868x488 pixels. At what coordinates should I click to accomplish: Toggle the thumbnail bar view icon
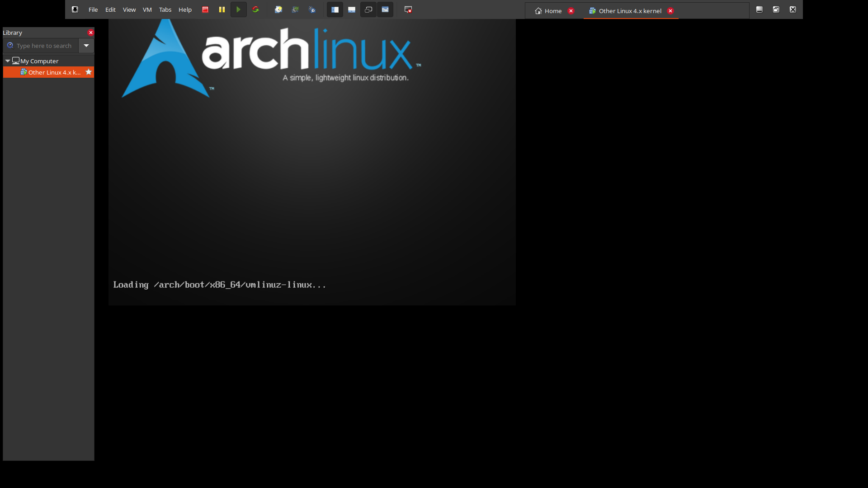(352, 9)
